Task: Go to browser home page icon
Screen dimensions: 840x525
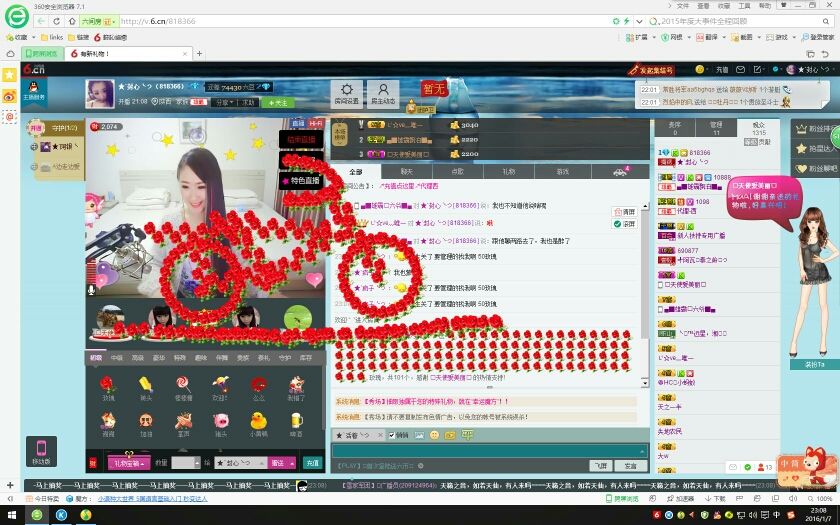Action: (x=72, y=21)
